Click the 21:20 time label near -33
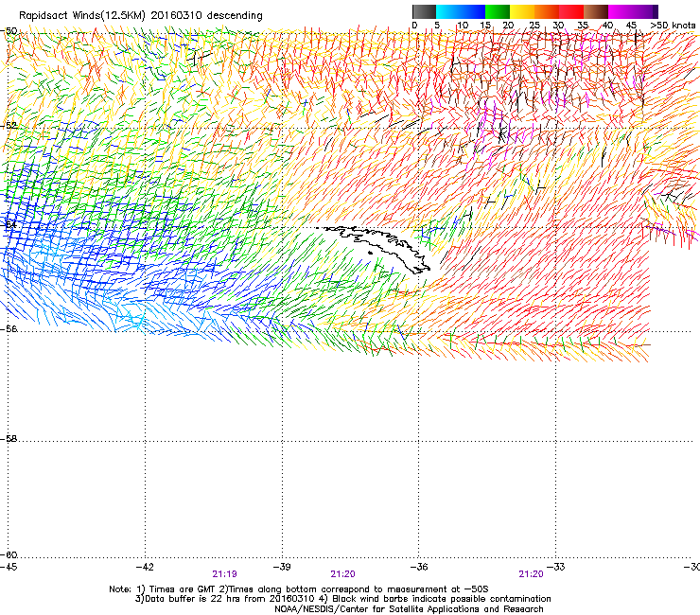The height and width of the screenshot is (615, 700). click(532, 574)
